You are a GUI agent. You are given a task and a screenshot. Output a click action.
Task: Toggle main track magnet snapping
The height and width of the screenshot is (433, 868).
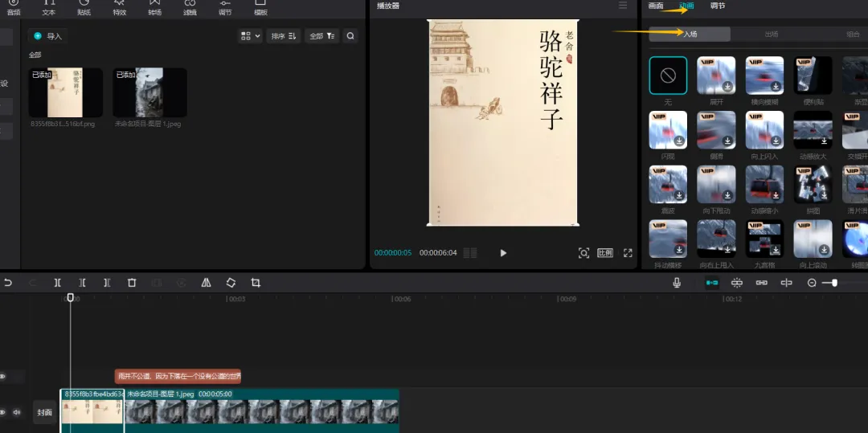point(712,283)
